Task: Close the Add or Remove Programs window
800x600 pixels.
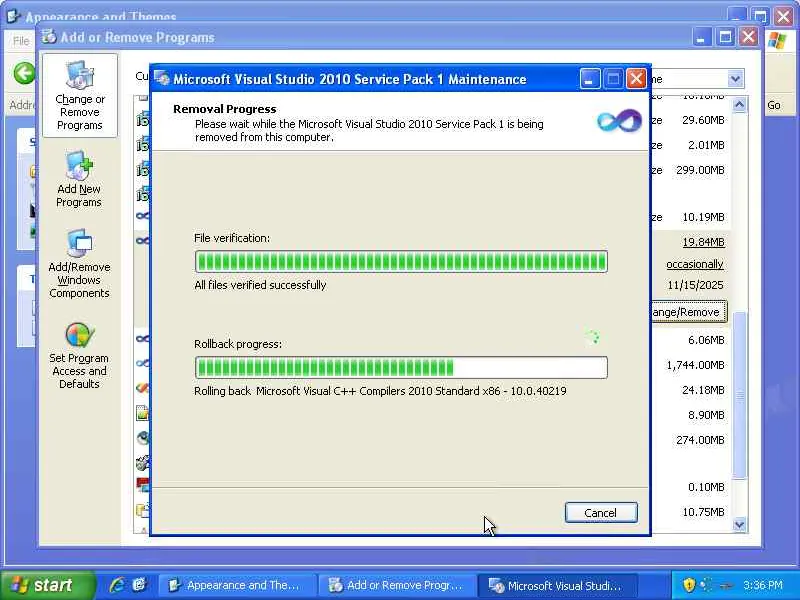Action: [748, 37]
